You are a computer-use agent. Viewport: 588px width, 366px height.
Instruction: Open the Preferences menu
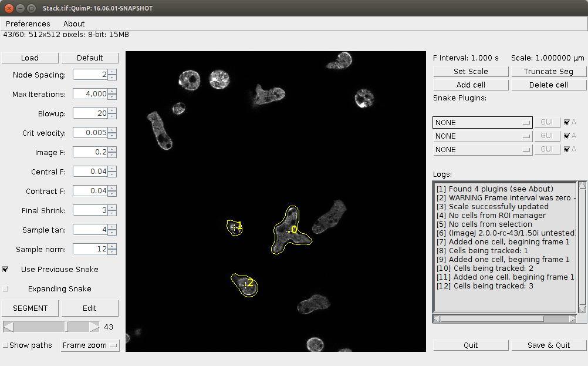click(x=28, y=23)
